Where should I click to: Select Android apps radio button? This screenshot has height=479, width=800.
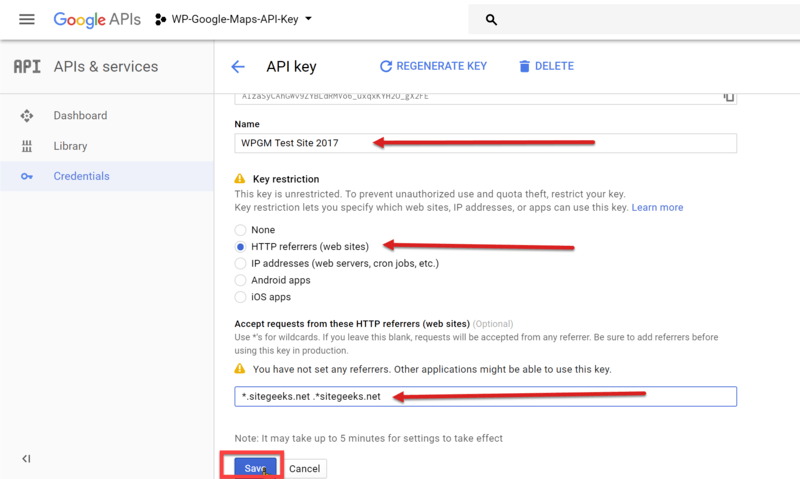click(240, 281)
